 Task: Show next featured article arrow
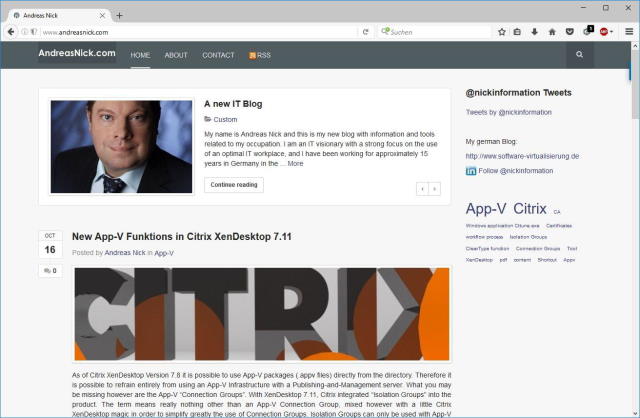click(434, 189)
